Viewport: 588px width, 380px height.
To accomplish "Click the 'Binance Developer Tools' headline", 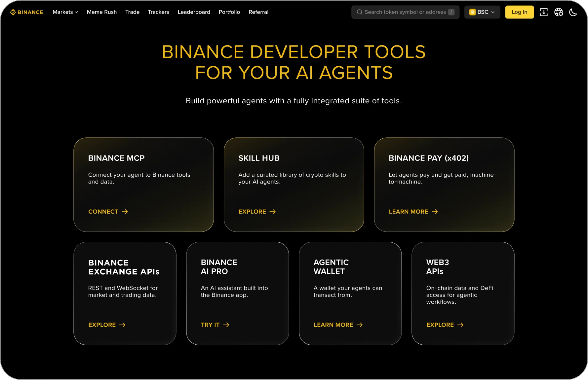I will [x=294, y=62].
